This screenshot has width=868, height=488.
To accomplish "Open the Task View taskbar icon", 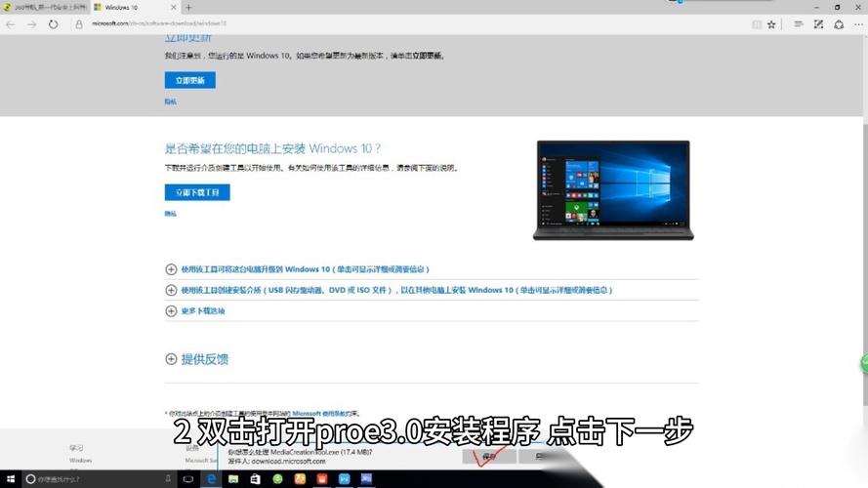I will (x=188, y=479).
